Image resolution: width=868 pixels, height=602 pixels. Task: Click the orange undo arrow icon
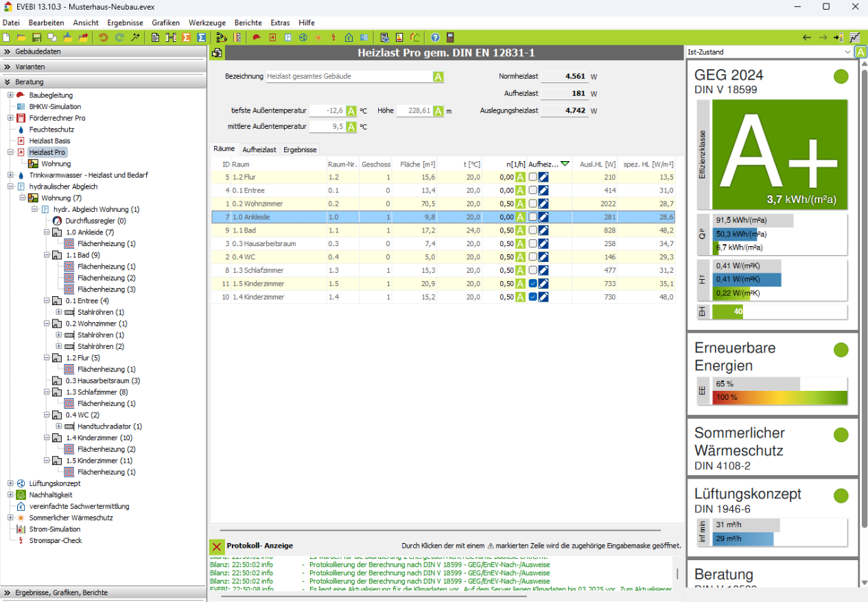click(x=104, y=37)
